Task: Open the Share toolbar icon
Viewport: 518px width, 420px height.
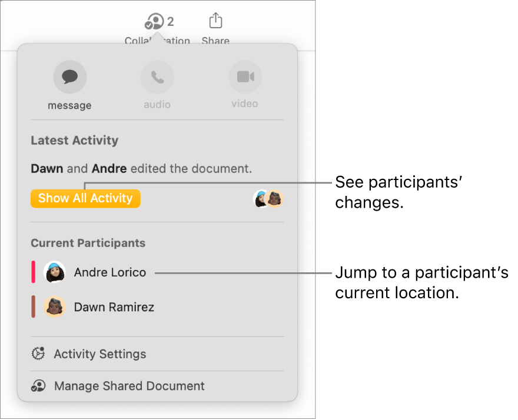Action: [x=215, y=22]
